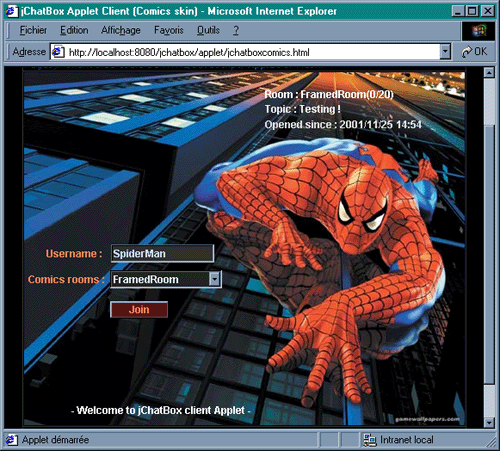Open the Outils menu
The image size is (500, 451).
[x=208, y=30]
